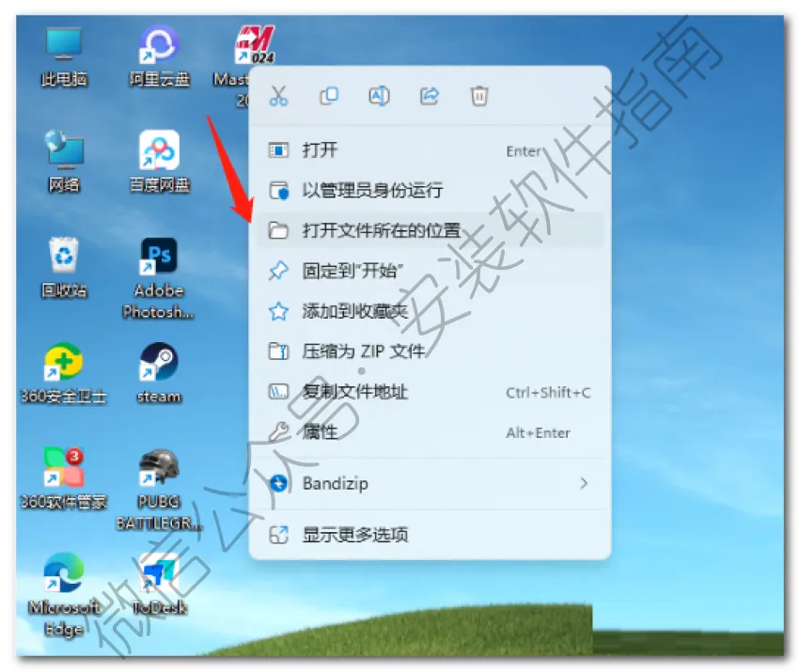The image size is (799, 672).
Task: Choose 以管理员身份运行 menu entry
Action: pyautogui.click(x=430, y=191)
